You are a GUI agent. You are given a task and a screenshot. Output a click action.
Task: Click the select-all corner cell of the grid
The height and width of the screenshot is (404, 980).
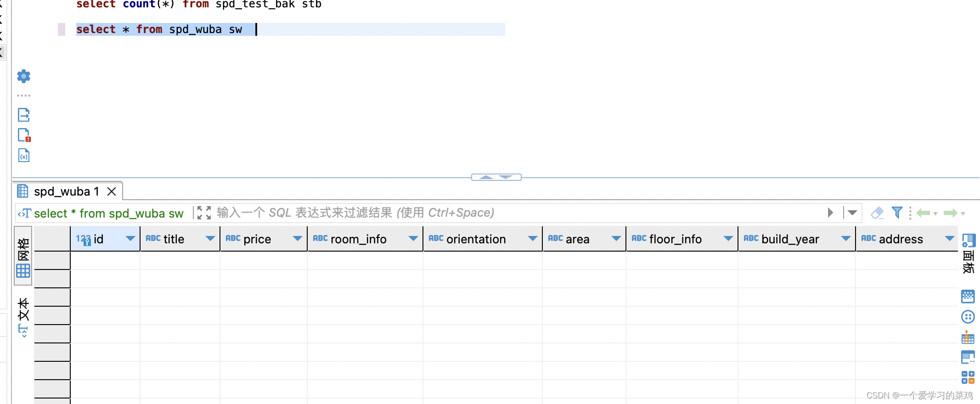pyautogui.click(x=52, y=239)
